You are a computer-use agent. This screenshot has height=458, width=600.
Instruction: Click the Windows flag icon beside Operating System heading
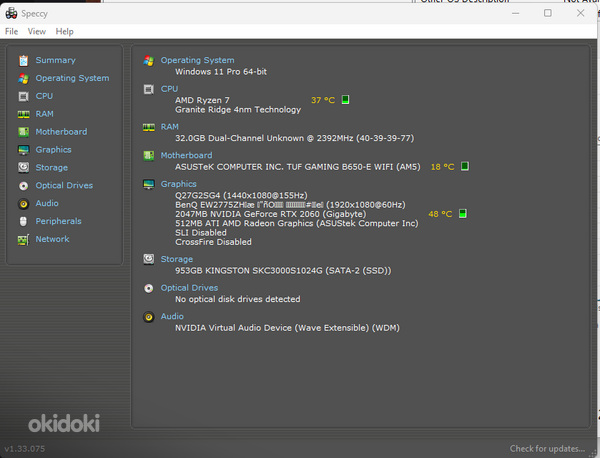[148, 60]
